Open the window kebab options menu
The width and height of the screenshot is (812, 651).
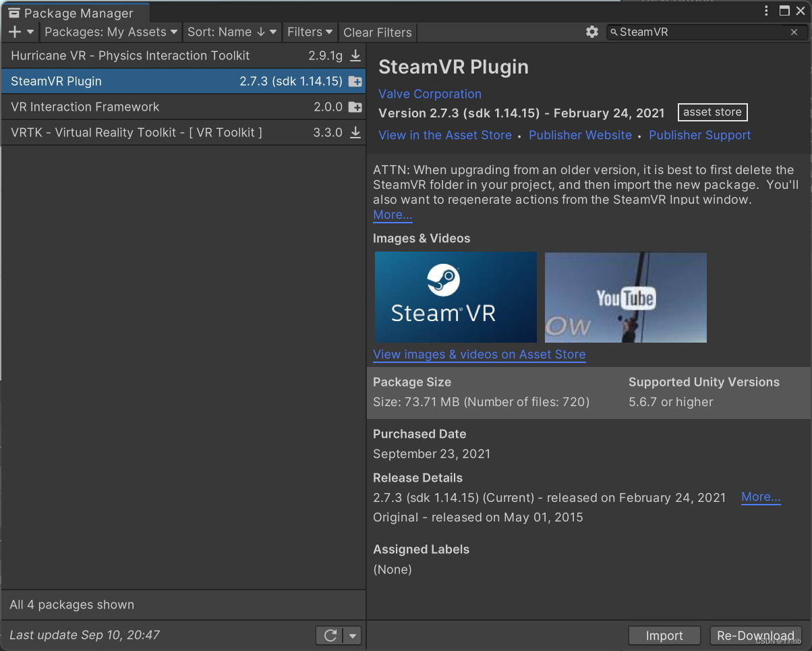(767, 11)
